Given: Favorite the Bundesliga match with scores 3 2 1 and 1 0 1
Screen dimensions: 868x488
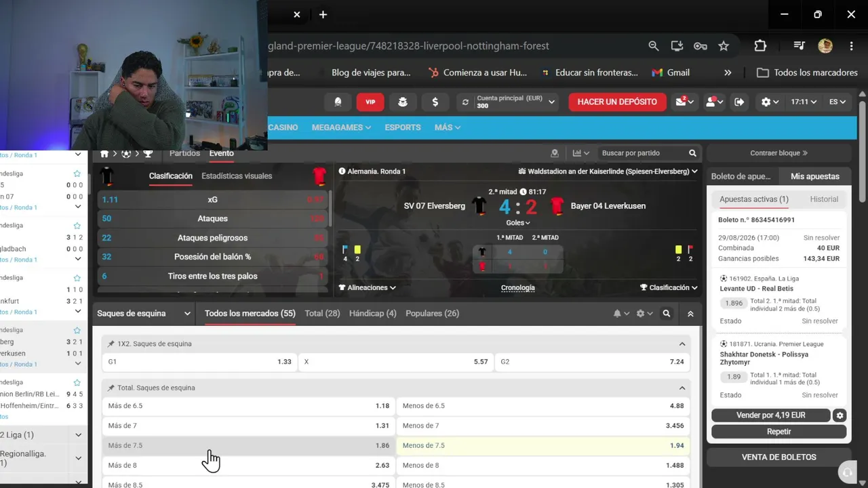Looking at the screenshot, I should point(77,330).
